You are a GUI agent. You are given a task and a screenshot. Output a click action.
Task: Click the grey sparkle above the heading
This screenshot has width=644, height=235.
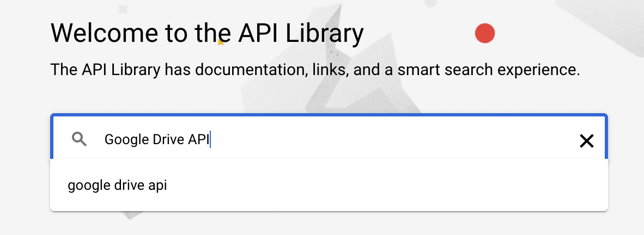click(x=123, y=8)
